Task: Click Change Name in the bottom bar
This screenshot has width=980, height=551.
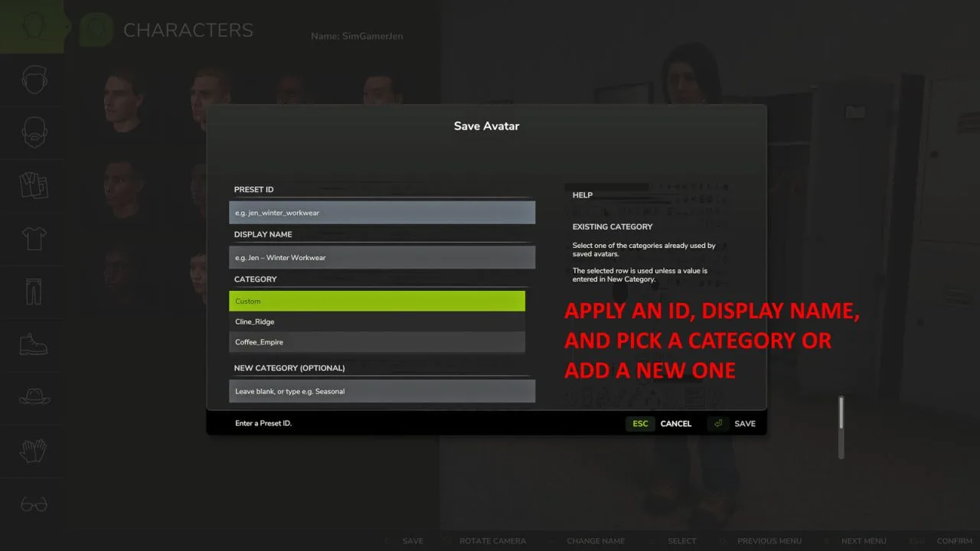Action: click(596, 541)
